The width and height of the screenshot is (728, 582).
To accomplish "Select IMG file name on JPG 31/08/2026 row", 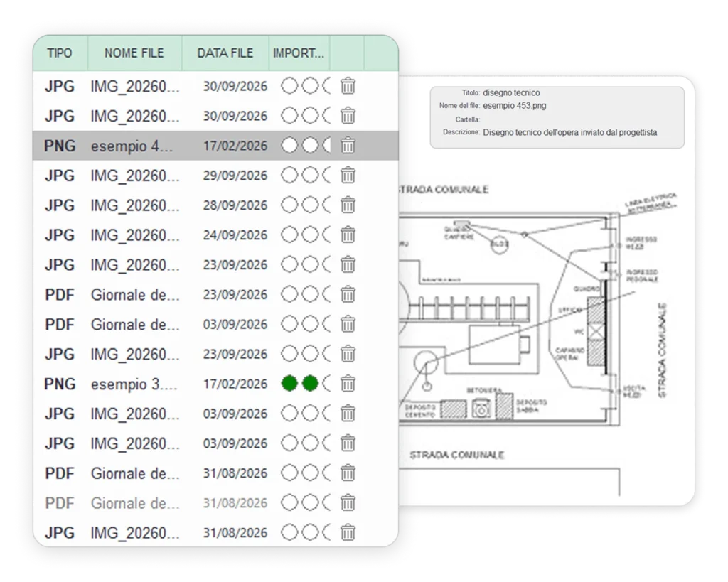I will point(135,533).
